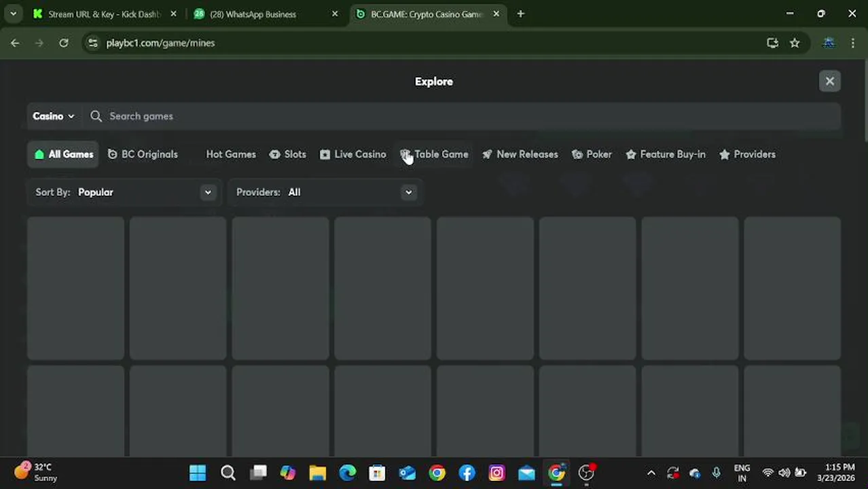Click the Live Casino tab icon
The image size is (868, 489).
325,154
